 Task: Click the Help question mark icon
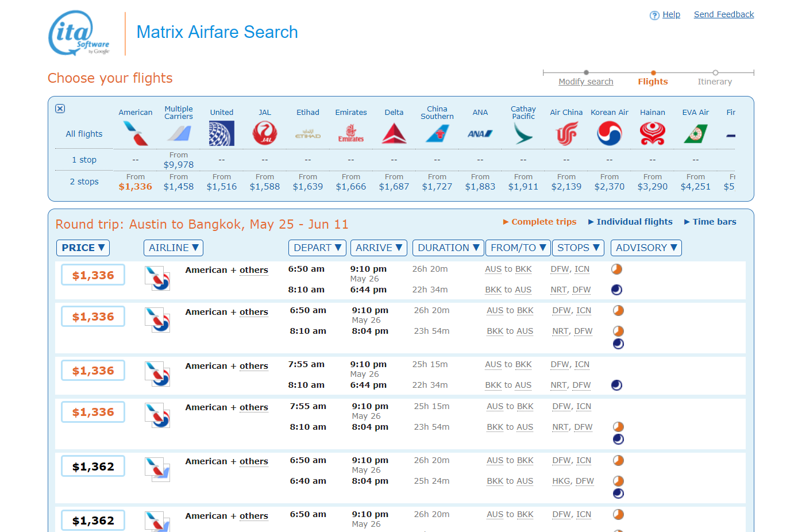[654, 16]
